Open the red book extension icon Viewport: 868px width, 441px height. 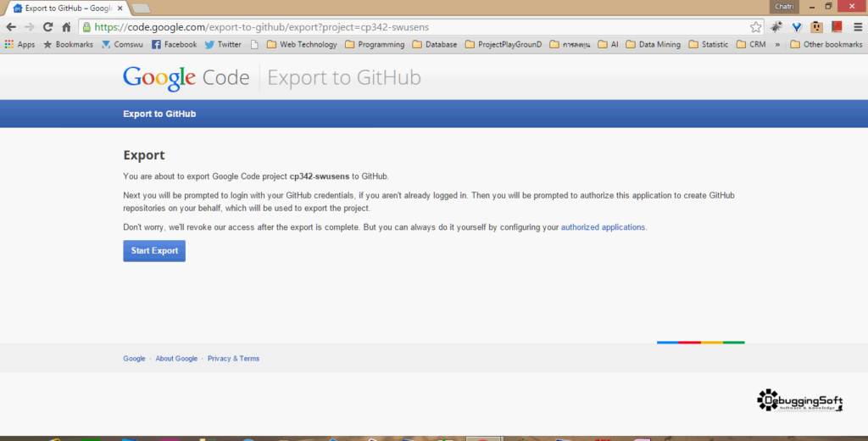[837, 26]
